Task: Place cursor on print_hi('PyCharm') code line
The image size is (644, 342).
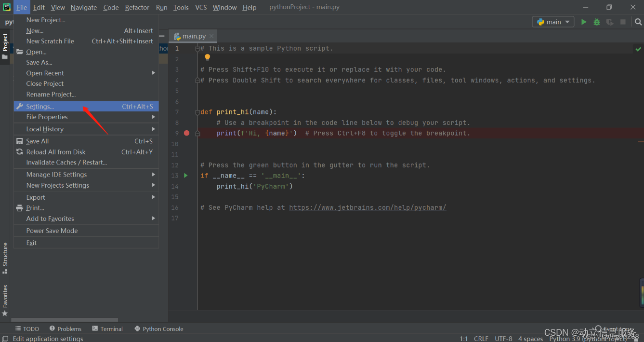Action: click(254, 186)
